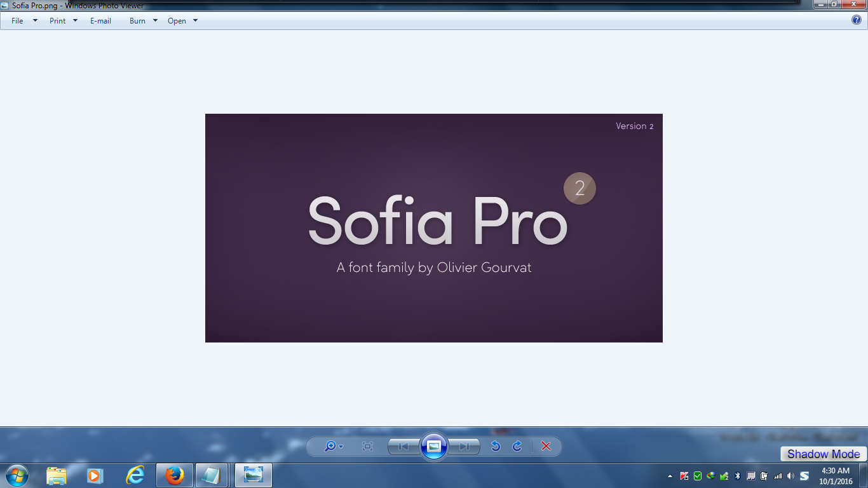This screenshot has width=868, height=488.
Task: Rotate the image counterclockwise
Action: [496, 446]
